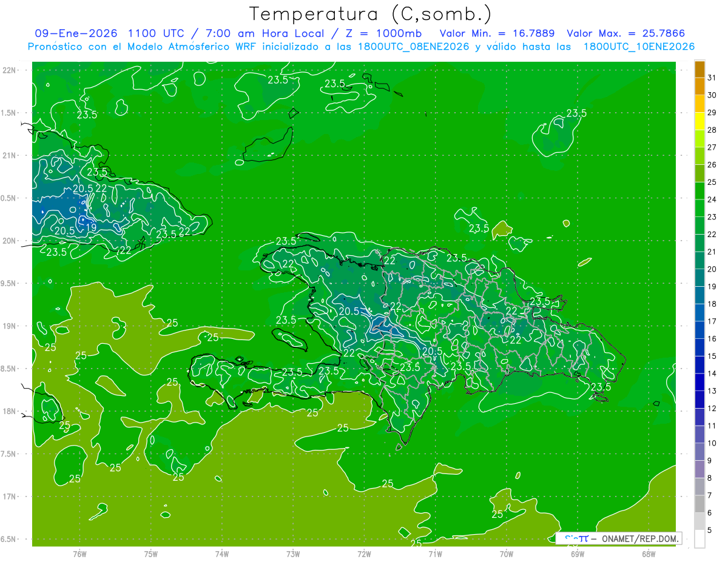The height and width of the screenshot is (562, 728).
Task: Click the "71W" longitude axis label
Action: coord(435,554)
